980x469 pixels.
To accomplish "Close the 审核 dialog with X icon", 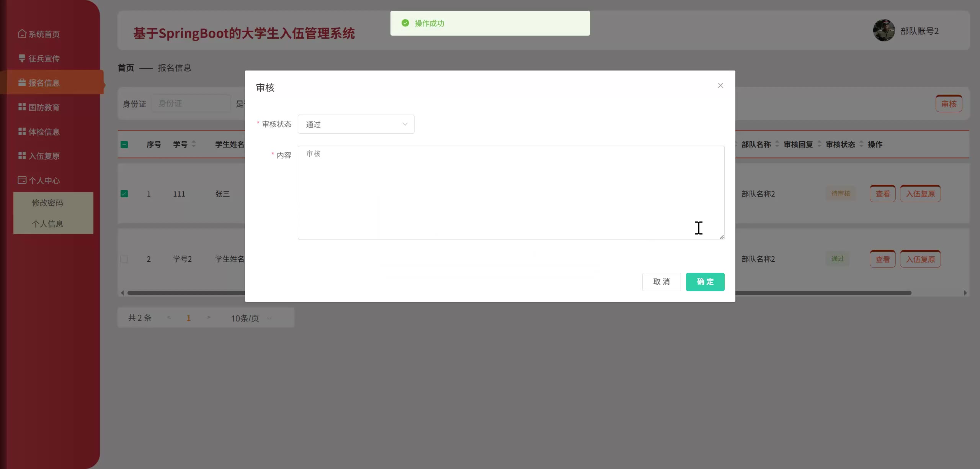I will [x=720, y=85].
